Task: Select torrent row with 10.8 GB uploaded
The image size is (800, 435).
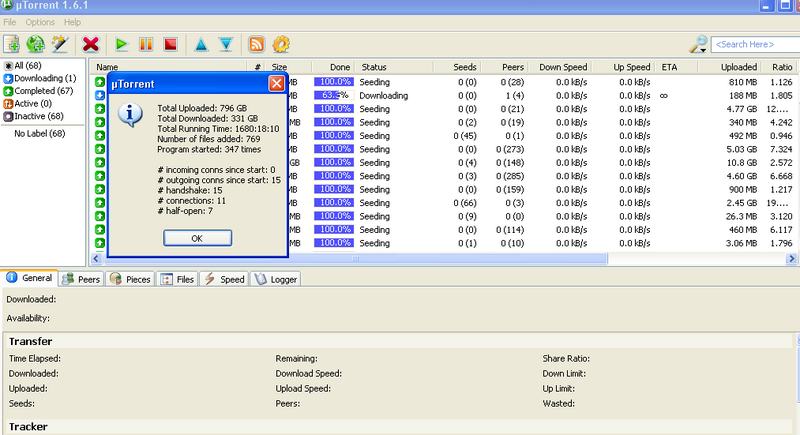Action: (444, 163)
